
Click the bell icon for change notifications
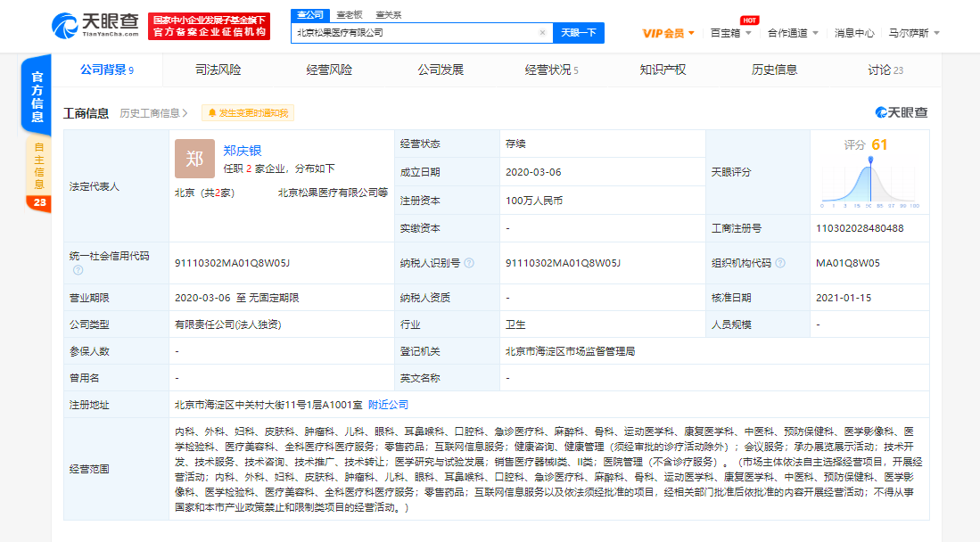point(212,113)
